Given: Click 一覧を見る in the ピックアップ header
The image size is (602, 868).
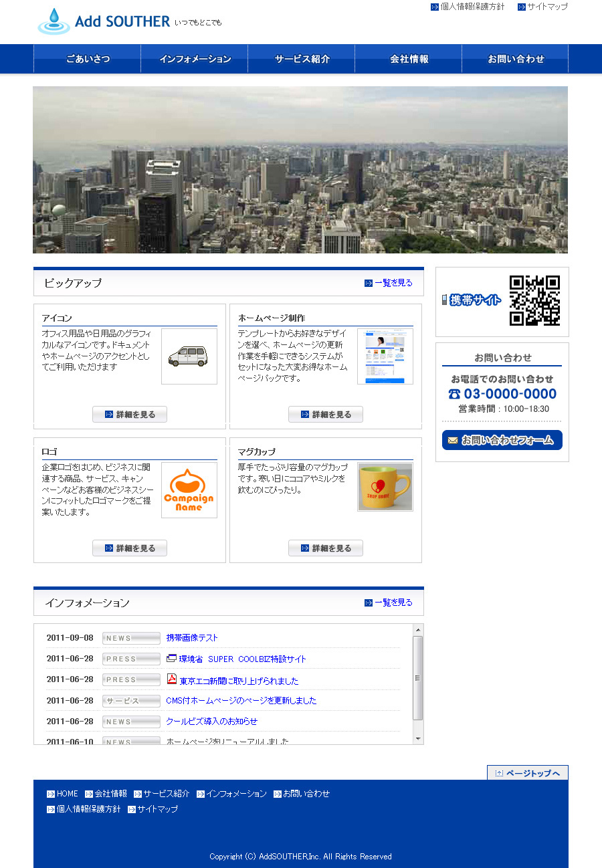Looking at the screenshot, I should (x=389, y=283).
